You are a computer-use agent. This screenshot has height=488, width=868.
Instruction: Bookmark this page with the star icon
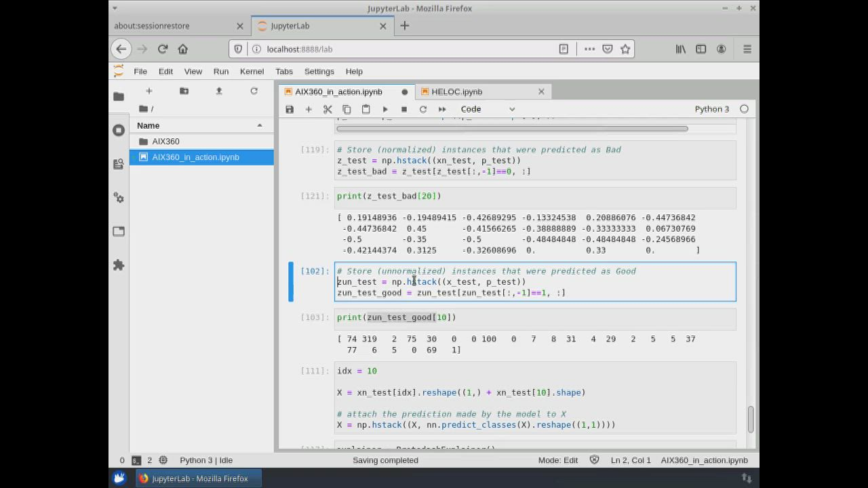pos(625,49)
